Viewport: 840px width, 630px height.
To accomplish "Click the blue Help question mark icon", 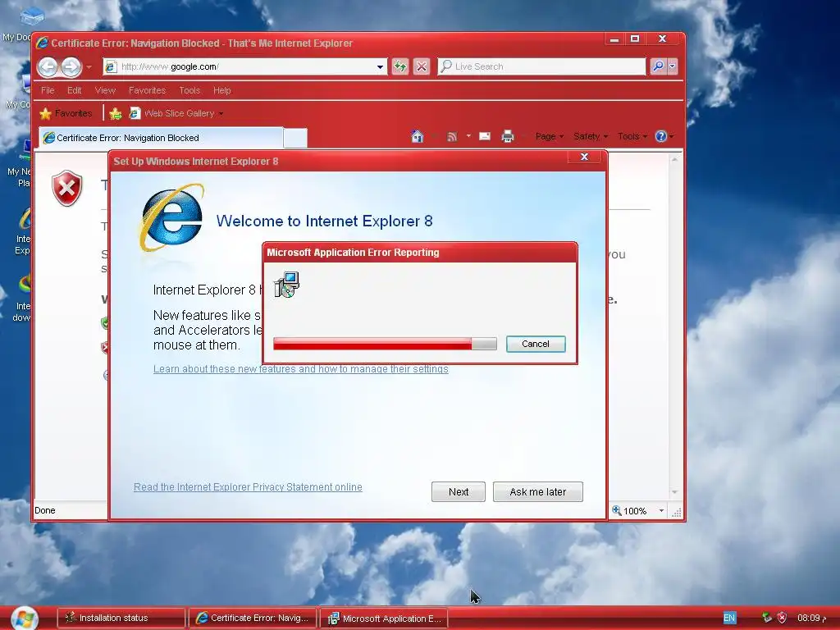I will tap(661, 136).
